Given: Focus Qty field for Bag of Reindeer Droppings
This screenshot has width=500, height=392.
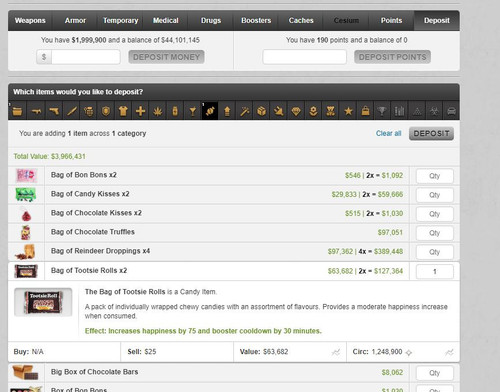Looking at the screenshot, I should pos(435,252).
